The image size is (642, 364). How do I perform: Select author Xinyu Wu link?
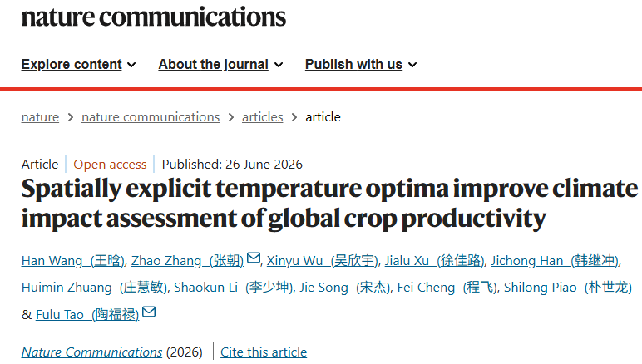coord(323,260)
